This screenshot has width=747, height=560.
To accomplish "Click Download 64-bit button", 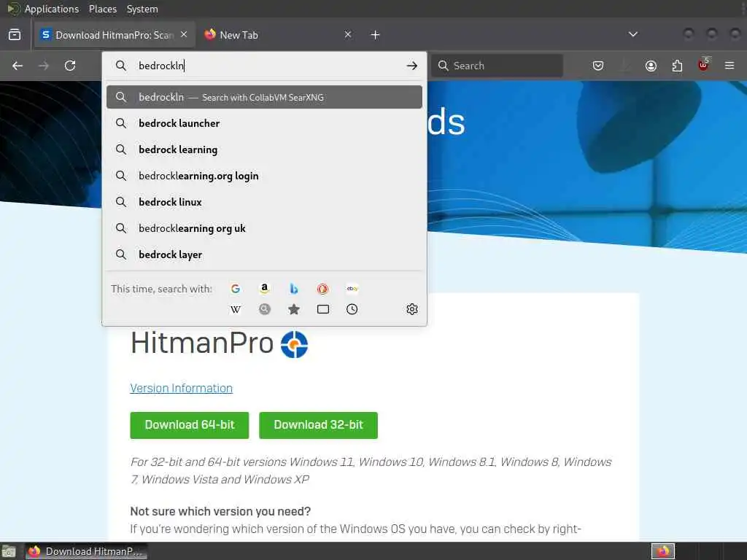I will [190, 425].
